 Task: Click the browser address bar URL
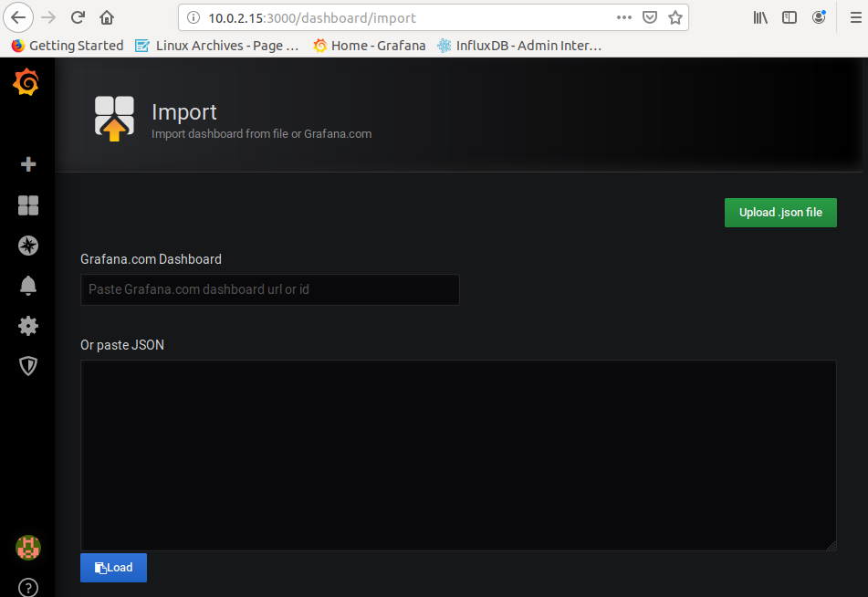point(311,17)
